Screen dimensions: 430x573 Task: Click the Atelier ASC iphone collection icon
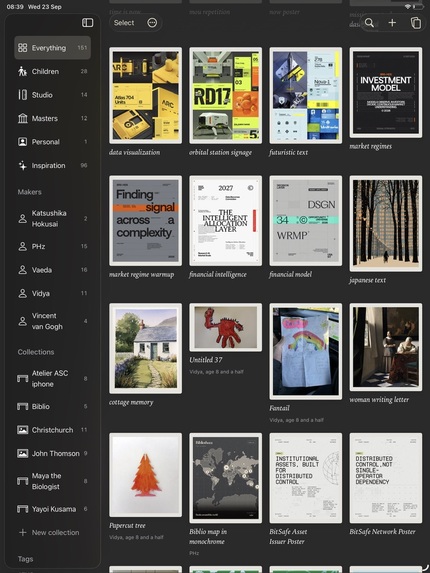[x=23, y=378]
